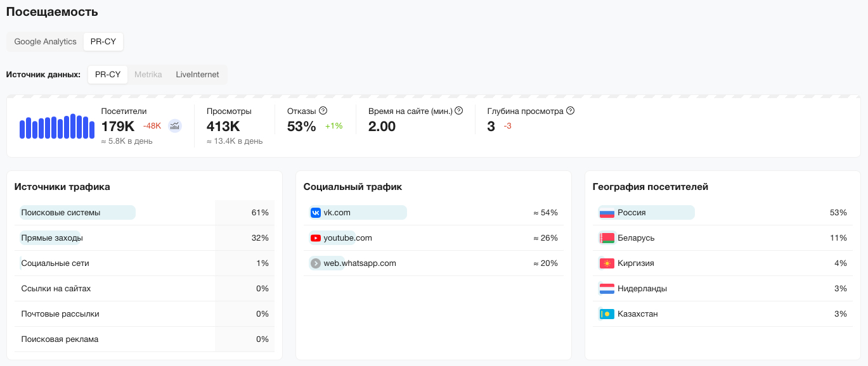Click the web.whatsapp.com site icon
The height and width of the screenshot is (366, 868).
tap(316, 263)
